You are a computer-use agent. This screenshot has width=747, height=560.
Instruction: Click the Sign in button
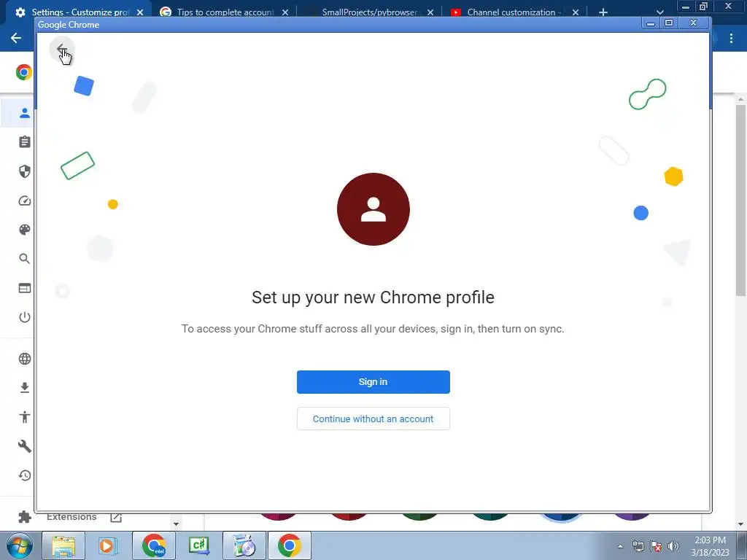[x=373, y=382]
